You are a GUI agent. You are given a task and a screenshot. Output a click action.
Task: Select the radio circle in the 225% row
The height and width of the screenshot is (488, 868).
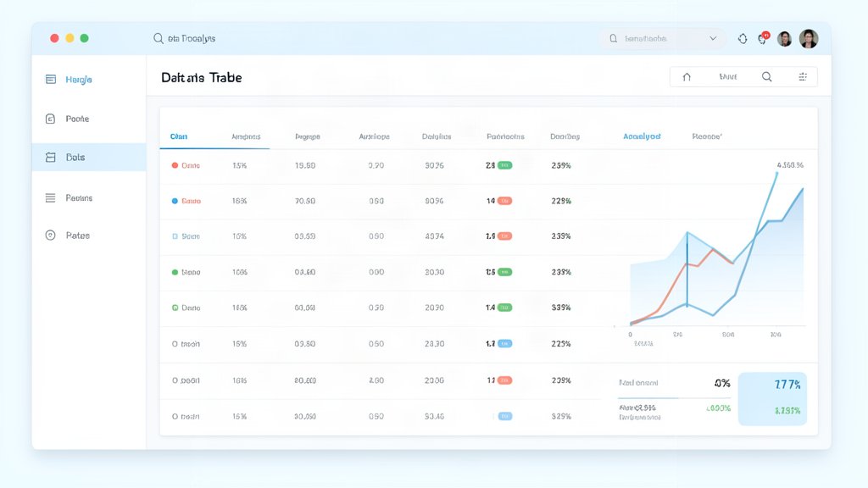click(175, 344)
